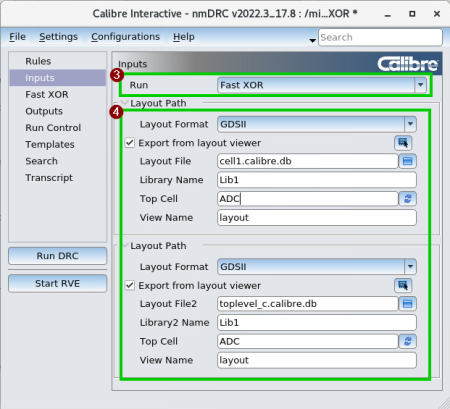Open search options arrow beside Search box

312,40
